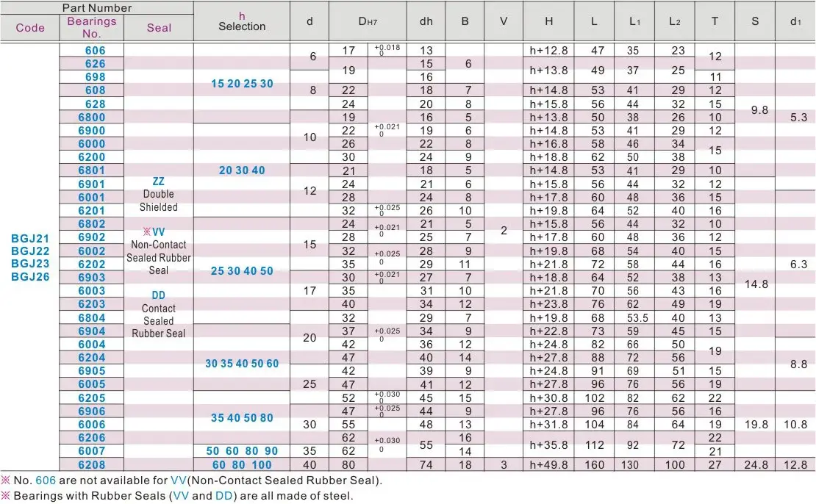Click bearing number 6903
Viewport: 816px width, 504px height.
click(91, 278)
